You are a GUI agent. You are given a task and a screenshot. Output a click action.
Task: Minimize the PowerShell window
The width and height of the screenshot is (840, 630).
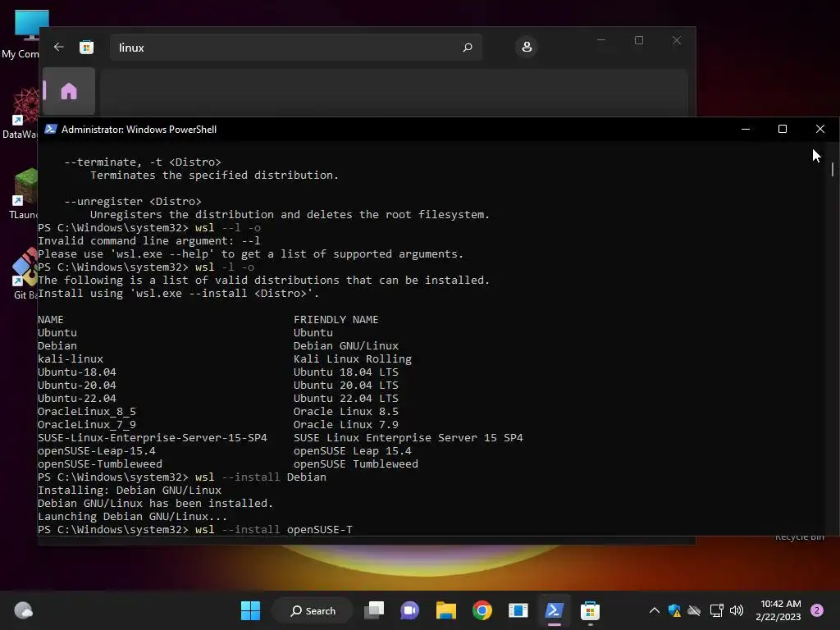[745, 129]
